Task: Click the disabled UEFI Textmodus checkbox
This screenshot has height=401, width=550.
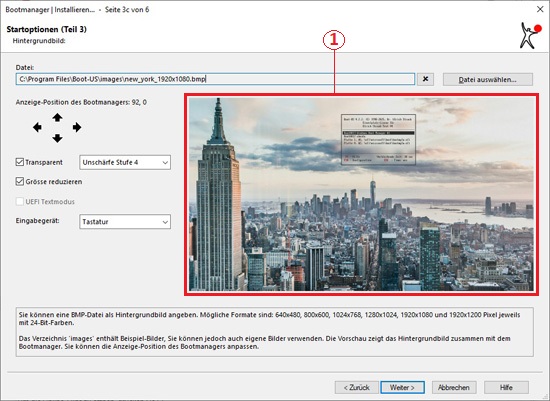Action: tap(20, 202)
